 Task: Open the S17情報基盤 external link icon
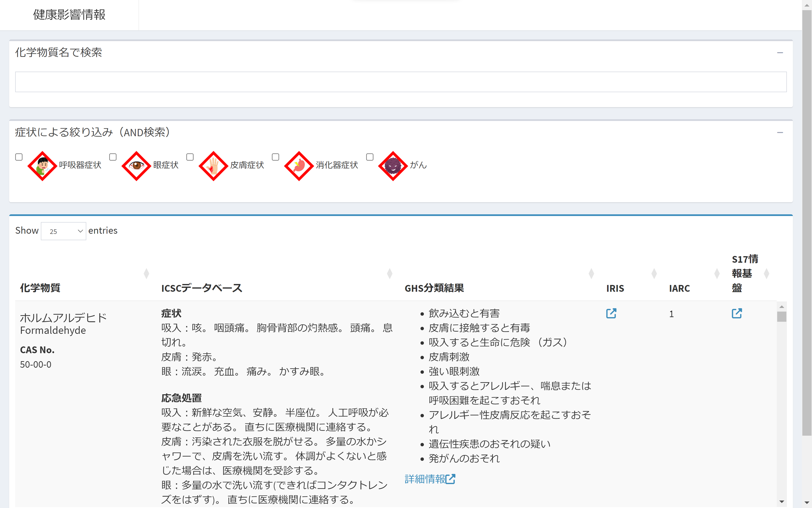(737, 313)
